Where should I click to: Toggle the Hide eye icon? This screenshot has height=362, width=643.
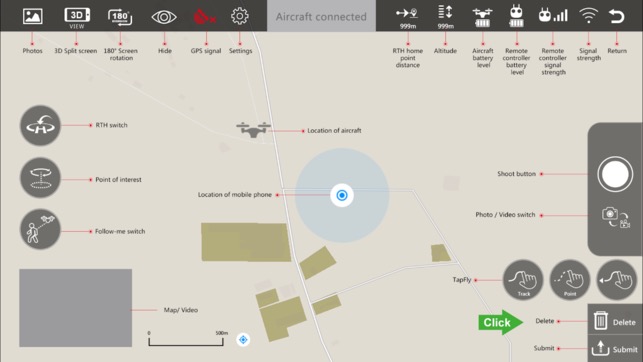pos(164,17)
